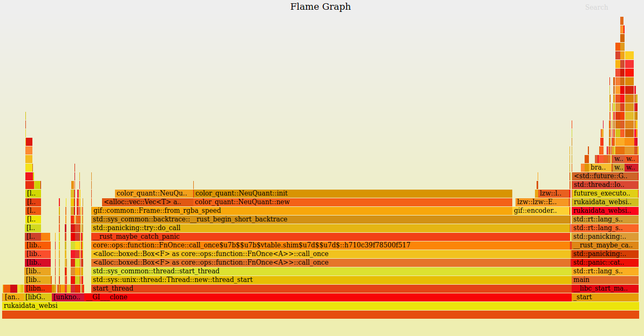Open the std::sys::unix::thread::Thread::new::thread_start frame
This screenshot has width=644, height=336.
(x=330, y=280)
